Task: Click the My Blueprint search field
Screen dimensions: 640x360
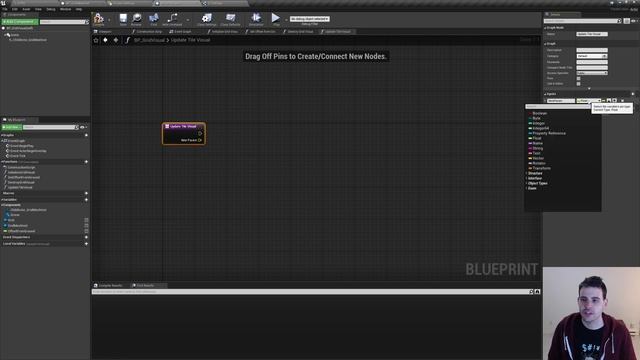Action: click(50, 127)
